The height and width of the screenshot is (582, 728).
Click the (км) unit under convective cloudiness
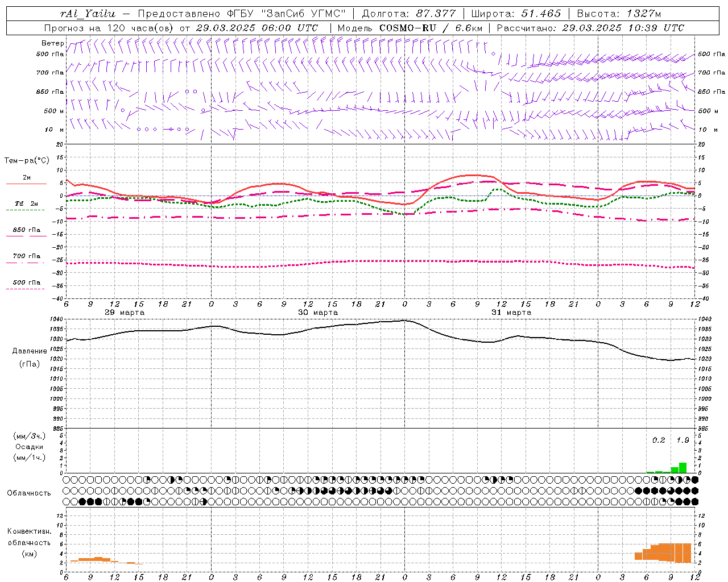pyautogui.click(x=29, y=554)
